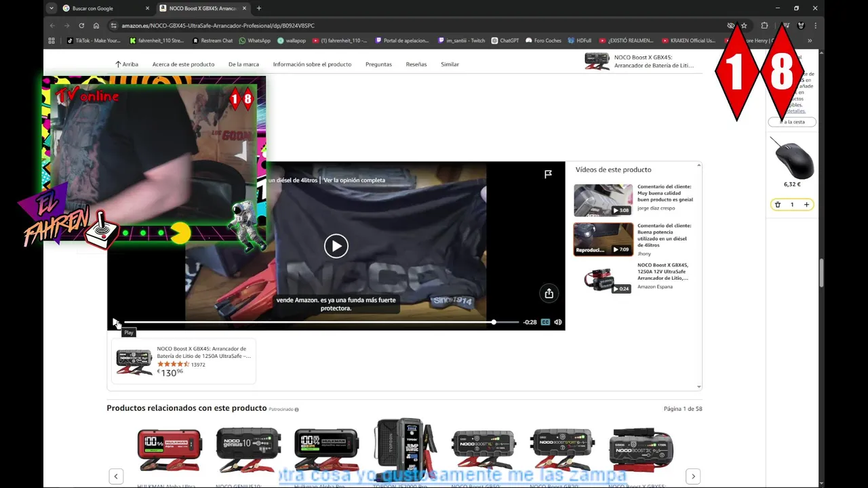The width and height of the screenshot is (868, 488).
Task: Delete mouse item with trash icon in cart
Action: pyautogui.click(x=778, y=205)
